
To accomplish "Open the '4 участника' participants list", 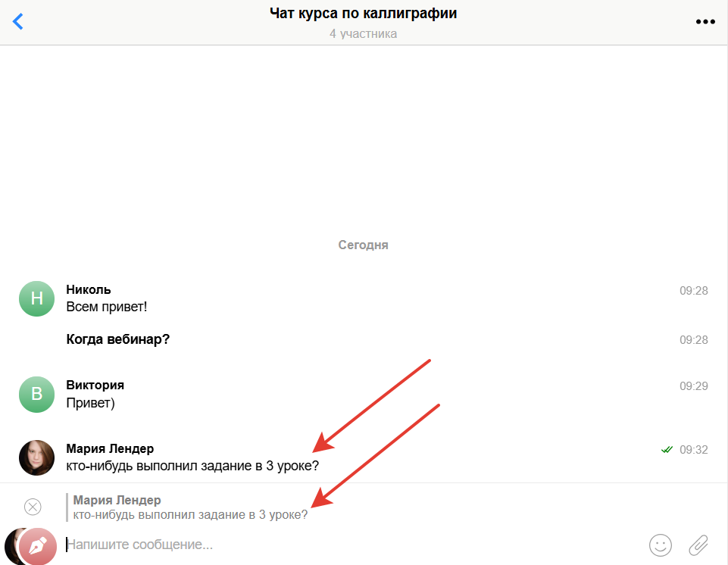I will 364,34.
